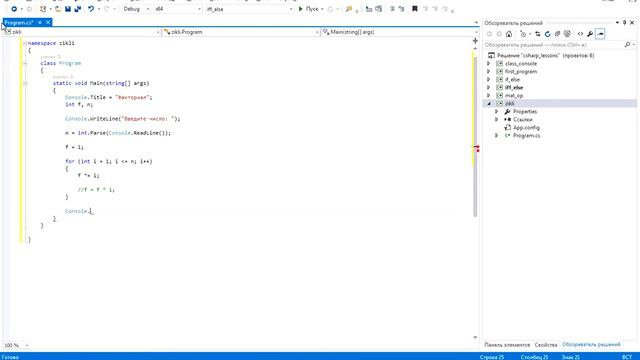The height and width of the screenshot is (360, 640).
Task: Collapse the Main method code block
Action: [25, 83]
